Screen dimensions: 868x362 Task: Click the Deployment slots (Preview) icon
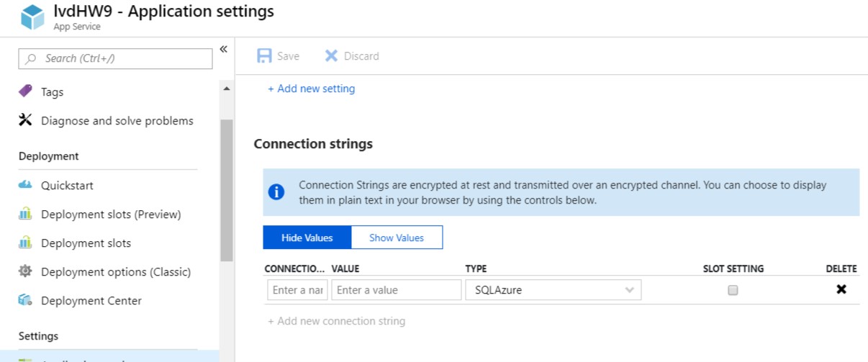[x=25, y=214]
